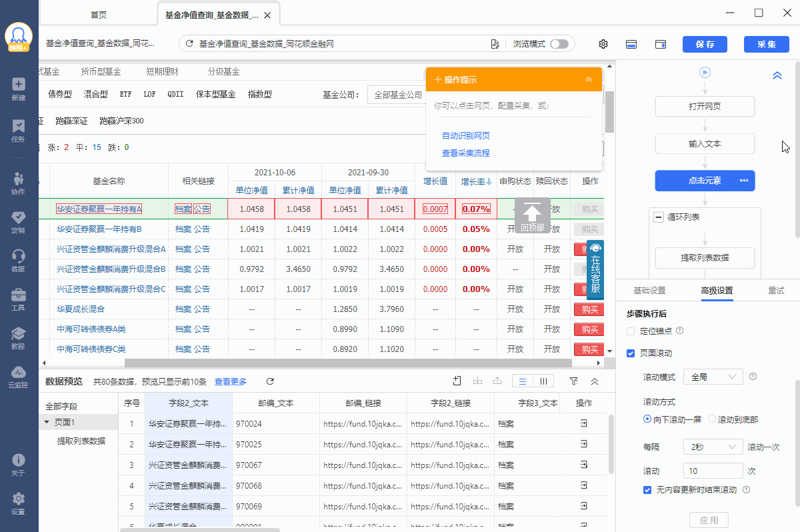Viewport: 800px width, 532px height.
Task: Collapse the 页面1 tree node
Action: click(47, 422)
